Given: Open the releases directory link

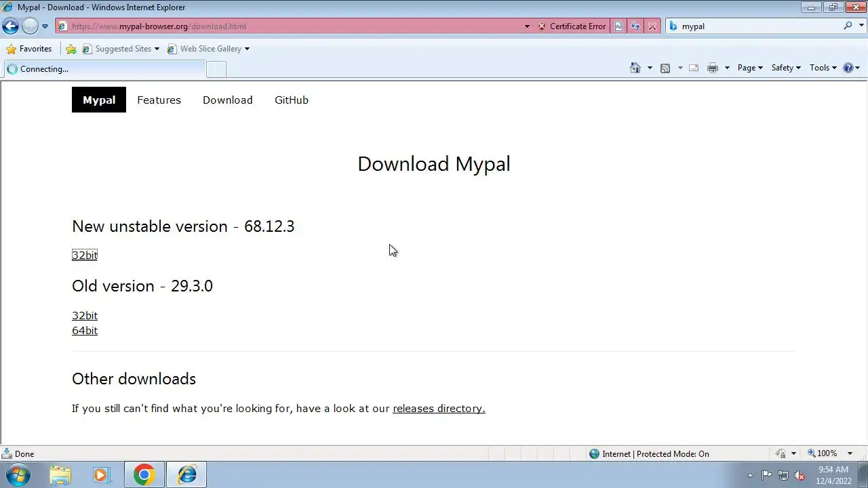Looking at the screenshot, I should tap(439, 409).
